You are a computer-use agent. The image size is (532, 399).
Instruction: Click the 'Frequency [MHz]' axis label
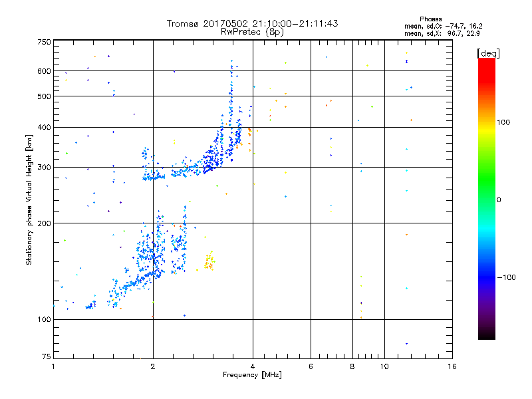[x=252, y=375]
